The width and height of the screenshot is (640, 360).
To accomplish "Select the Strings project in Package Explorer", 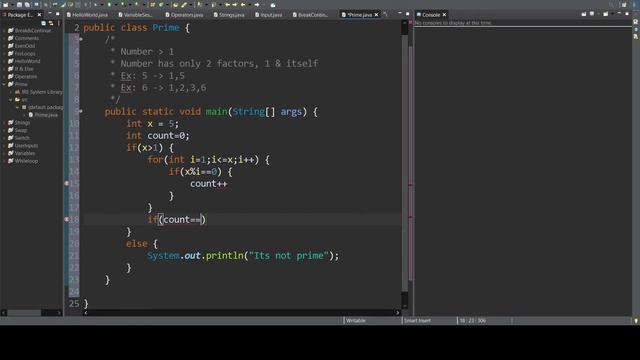I will pos(22,123).
